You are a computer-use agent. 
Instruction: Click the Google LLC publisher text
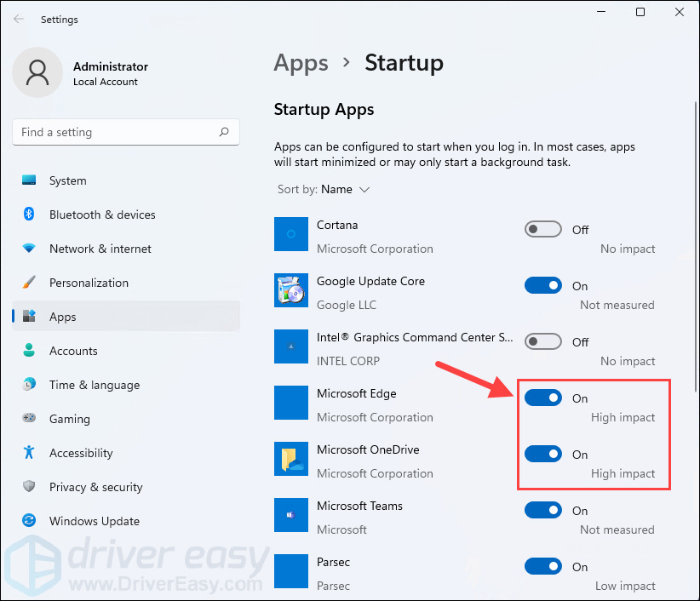[x=347, y=305]
